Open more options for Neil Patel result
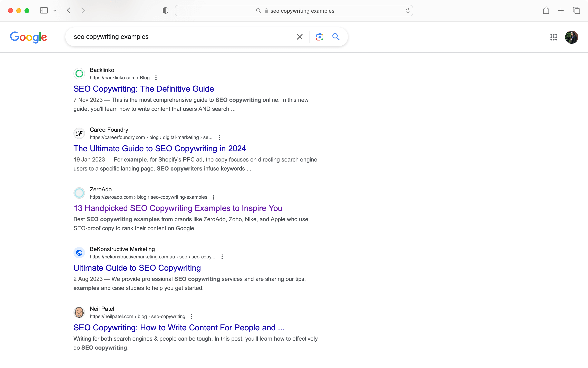The image size is (588, 368). 192,316
